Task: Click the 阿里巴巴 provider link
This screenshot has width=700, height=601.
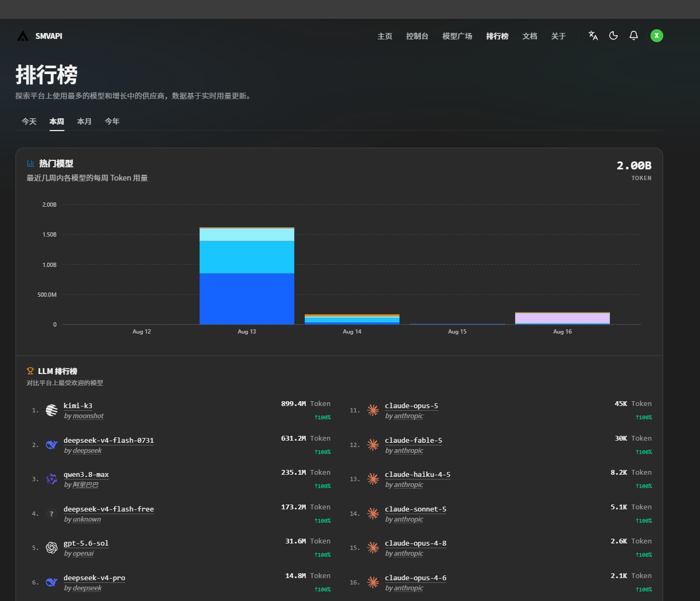Action: click(x=85, y=485)
